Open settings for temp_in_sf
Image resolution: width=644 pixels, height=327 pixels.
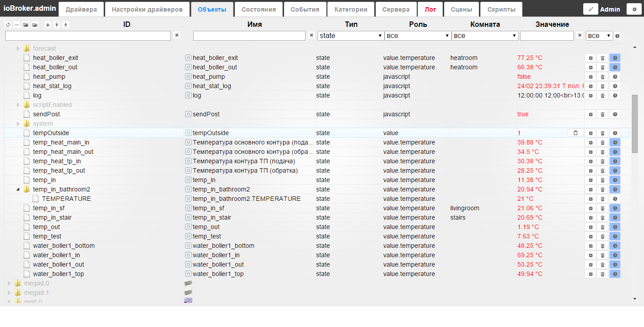590,208
